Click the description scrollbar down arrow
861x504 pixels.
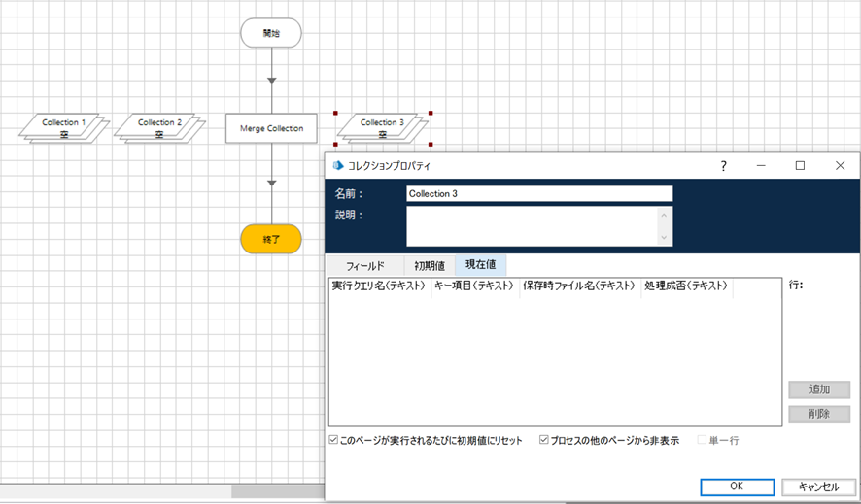[x=664, y=238]
